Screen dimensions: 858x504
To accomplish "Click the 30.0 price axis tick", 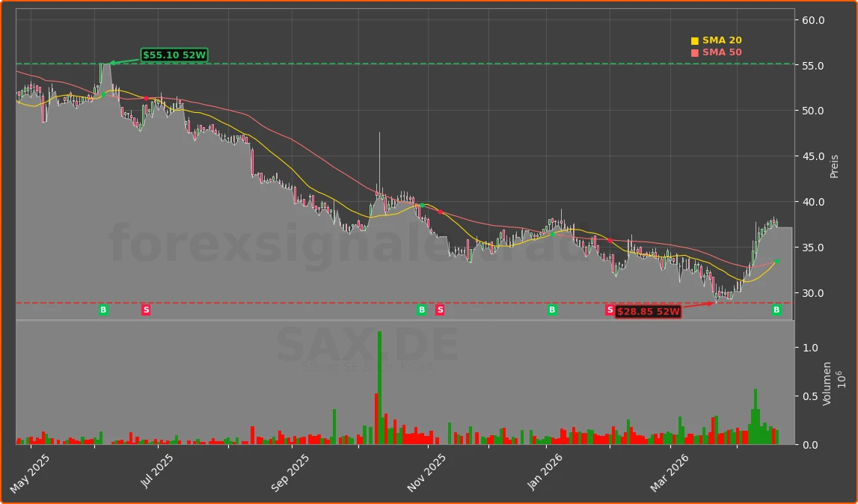I will coord(813,293).
